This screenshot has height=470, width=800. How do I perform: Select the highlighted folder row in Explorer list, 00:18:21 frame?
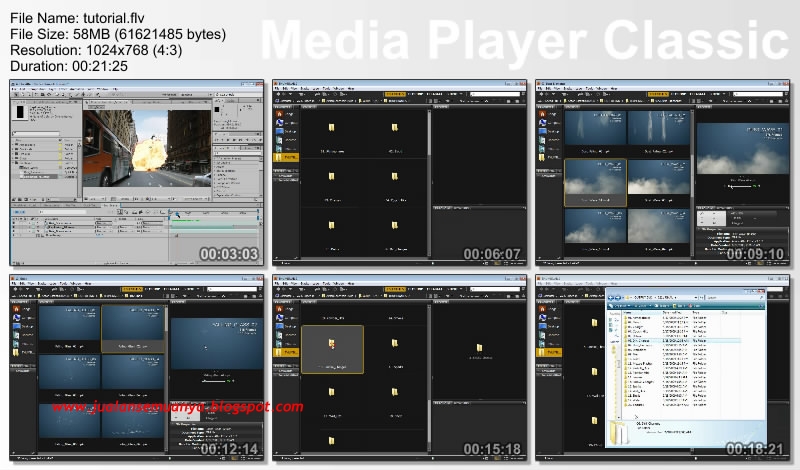[682, 340]
